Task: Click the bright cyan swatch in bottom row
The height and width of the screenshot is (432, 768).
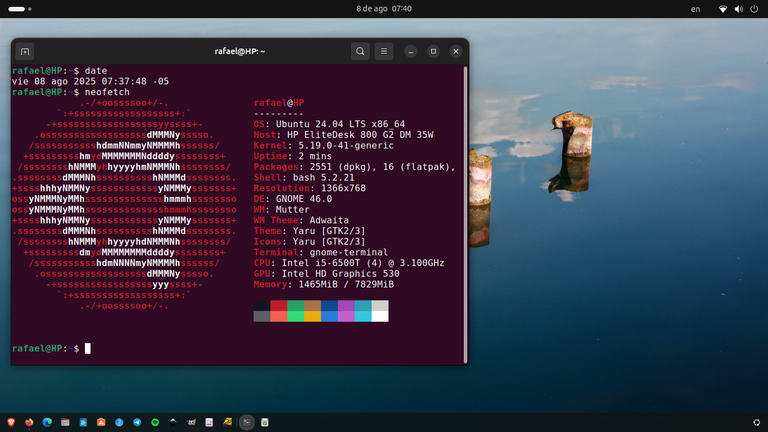Action: tap(363, 316)
